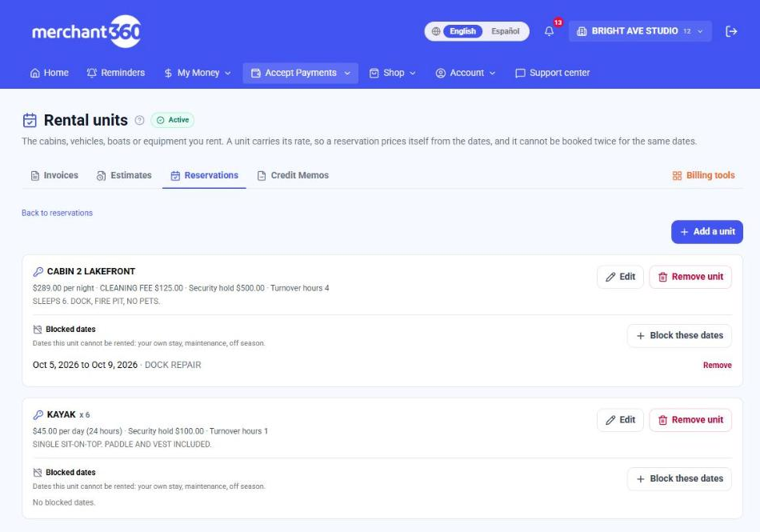
Task: Expand the Accept Payments menu
Action: [x=301, y=73]
